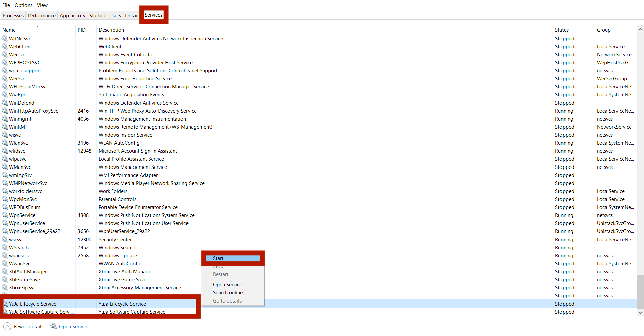Open the File menu
644x336 pixels.
pyautogui.click(x=6, y=5)
